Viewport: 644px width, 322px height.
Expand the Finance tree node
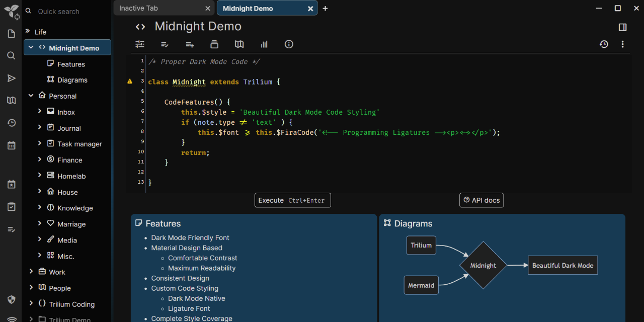(39, 159)
